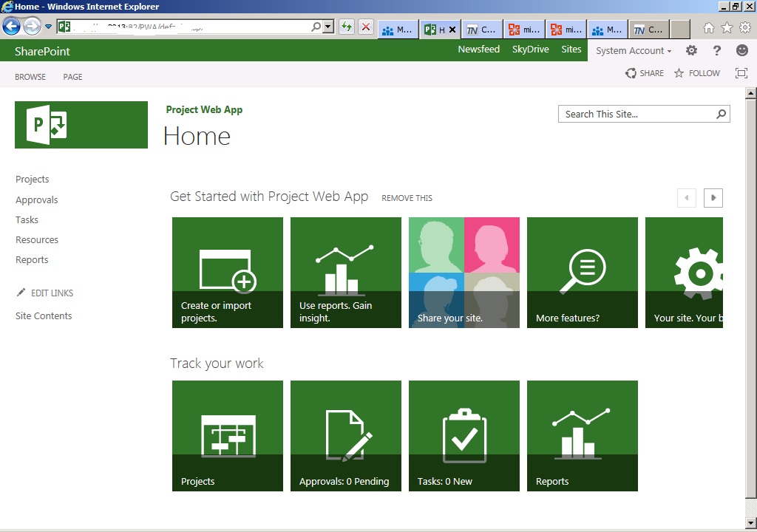Open the System Account dropdown menu
This screenshot has width=757, height=532.
pyautogui.click(x=634, y=51)
